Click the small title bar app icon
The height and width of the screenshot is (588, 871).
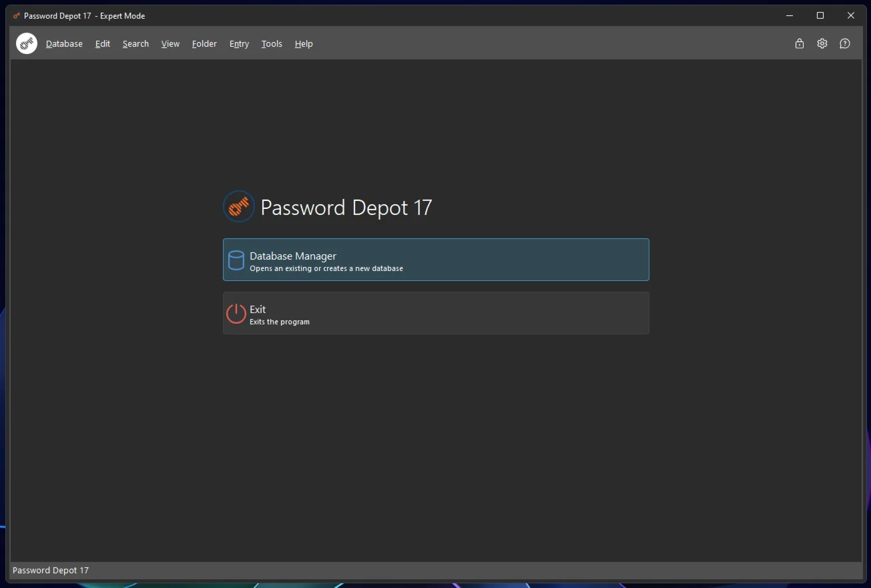pyautogui.click(x=17, y=15)
